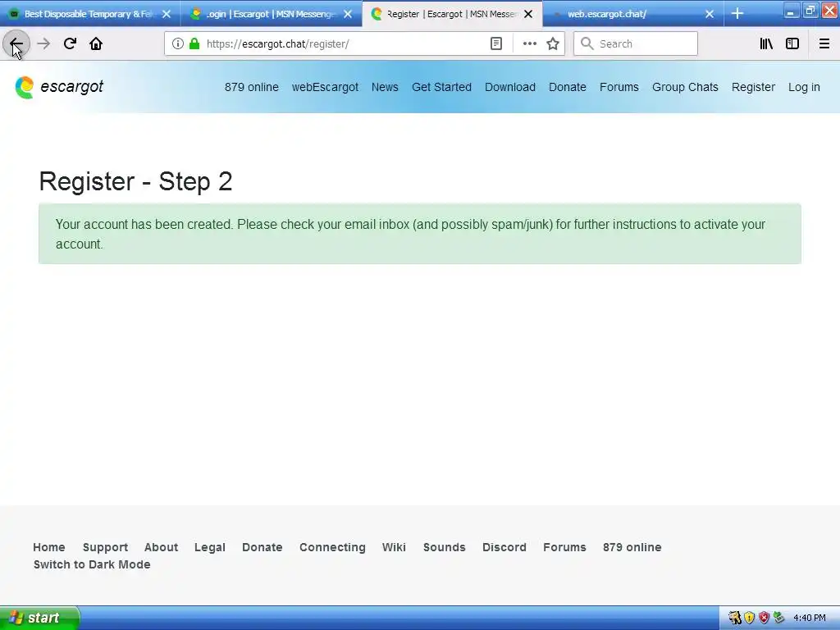Click the red security alert tray icon
Viewport: 840px width, 630px height.
coord(764,618)
